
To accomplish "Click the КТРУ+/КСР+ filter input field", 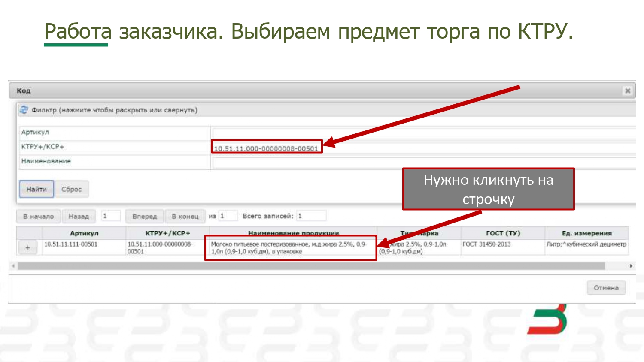I will click(x=423, y=148).
